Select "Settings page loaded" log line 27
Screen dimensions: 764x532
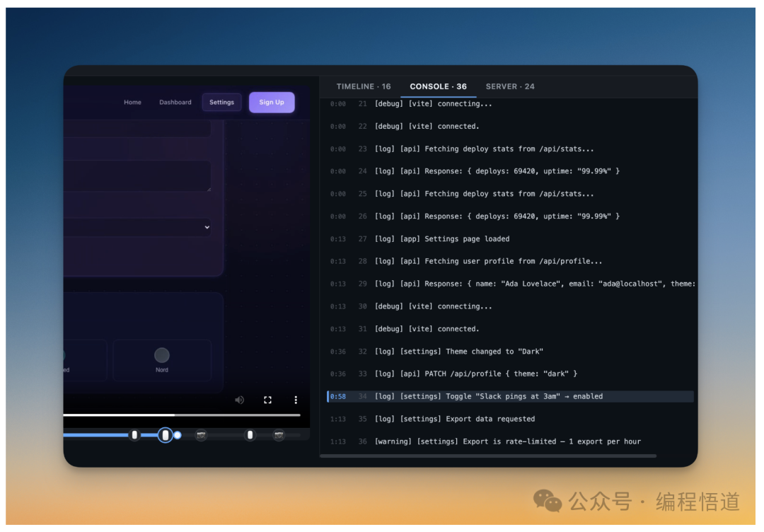pos(510,238)
